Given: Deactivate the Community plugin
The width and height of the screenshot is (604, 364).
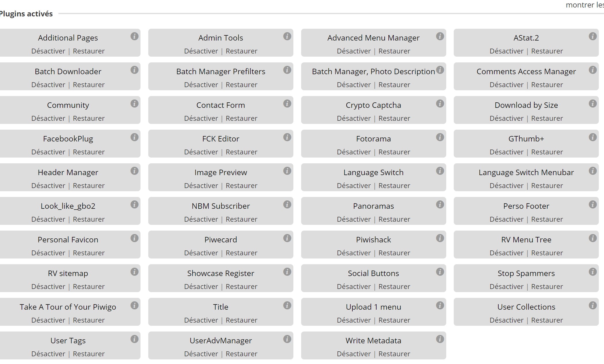Looking at the screenshot, I should pos(48,118).
